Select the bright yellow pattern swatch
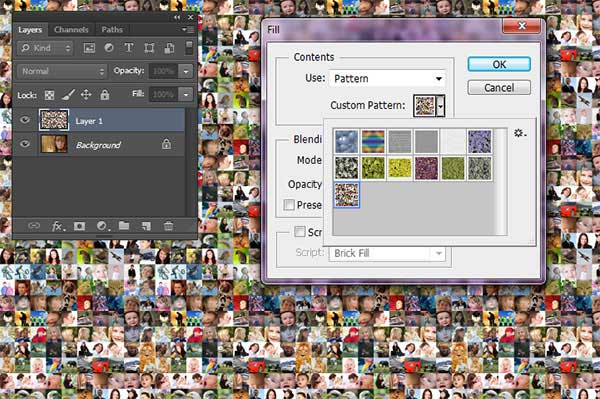 coord(400,168)
